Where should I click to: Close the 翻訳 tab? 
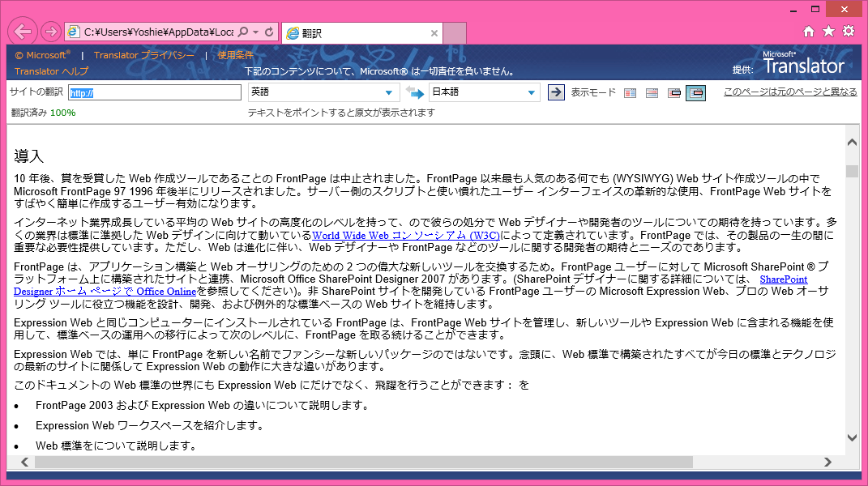pyautogui.click(x=434, y=33)
